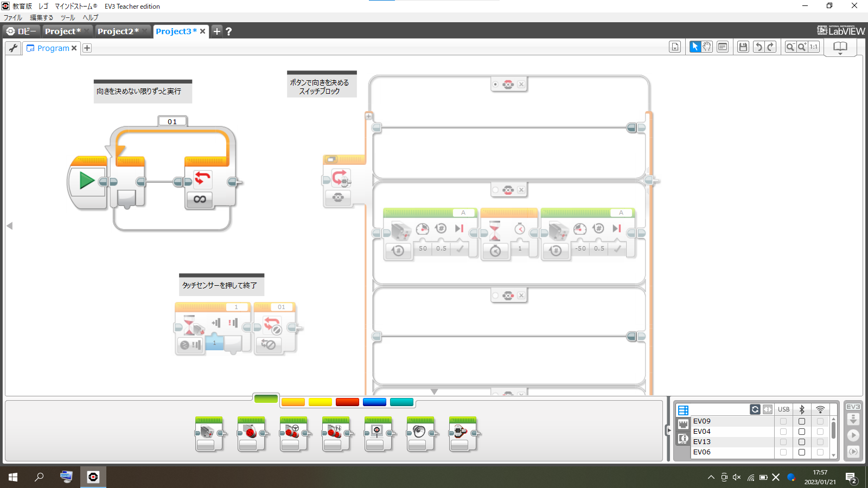This screenshot has height=488, width=868.
Task: Click the Save project icon
Action: pos(743,47)
